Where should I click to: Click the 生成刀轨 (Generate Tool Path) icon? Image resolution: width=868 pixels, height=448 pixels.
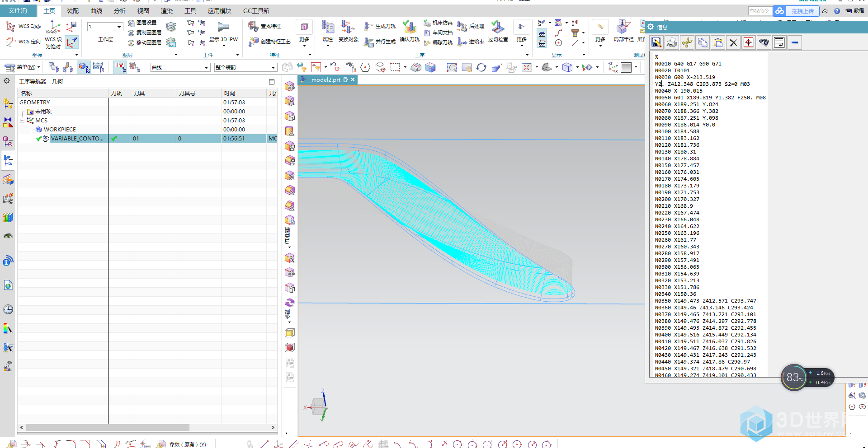coord(368,27)
